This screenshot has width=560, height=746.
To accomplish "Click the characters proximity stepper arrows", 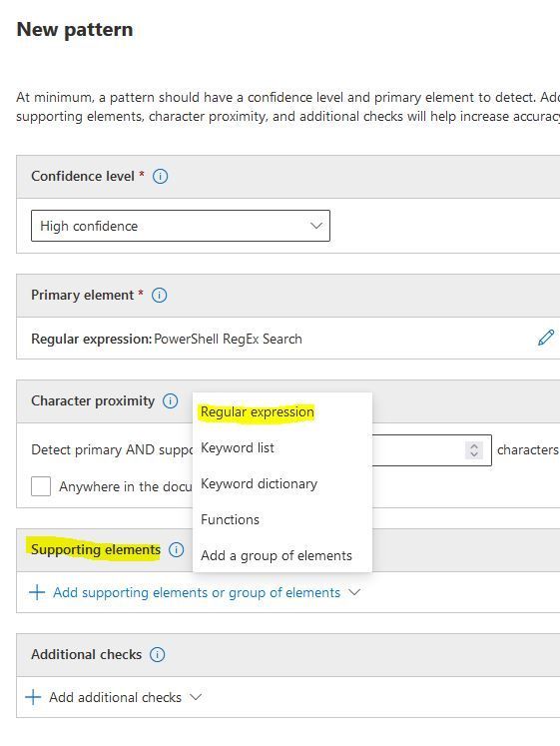I will [474, 450].
